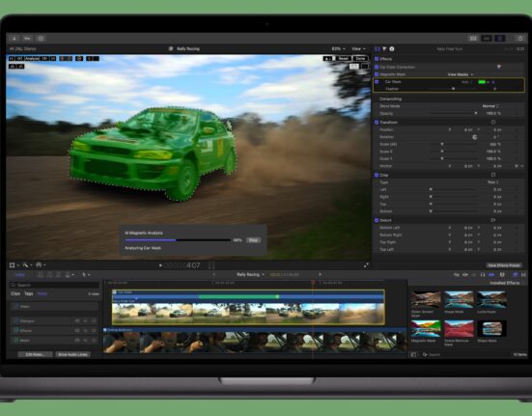
Task: Toggle the Dialogue role checkbox
Action: point(16,320)
